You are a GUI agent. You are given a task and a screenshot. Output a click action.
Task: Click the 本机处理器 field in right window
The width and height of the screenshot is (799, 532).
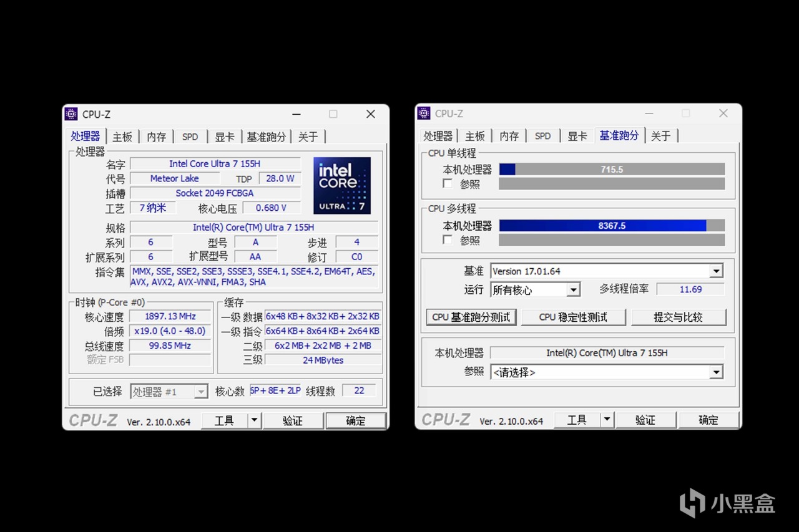pyautogui.click(x=607, y=353)
